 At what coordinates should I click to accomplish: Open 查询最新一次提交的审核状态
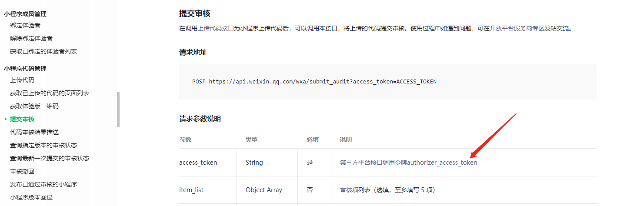point(50,158)
